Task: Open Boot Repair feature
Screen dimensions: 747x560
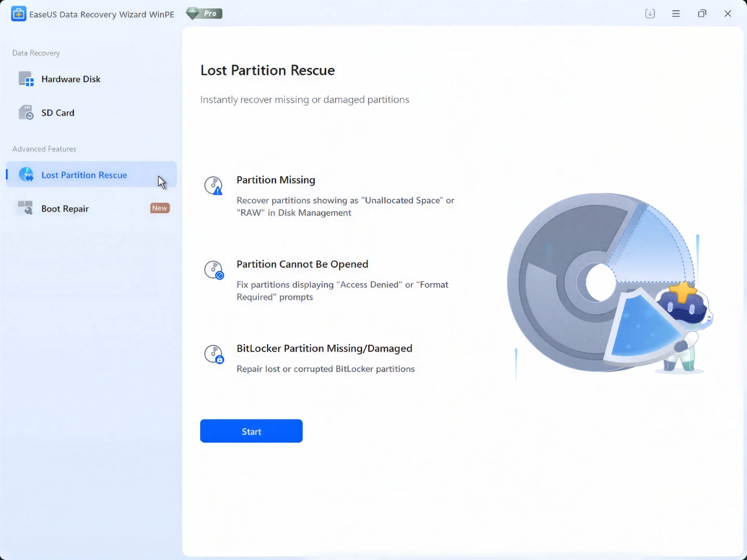Action: point(91,208)
